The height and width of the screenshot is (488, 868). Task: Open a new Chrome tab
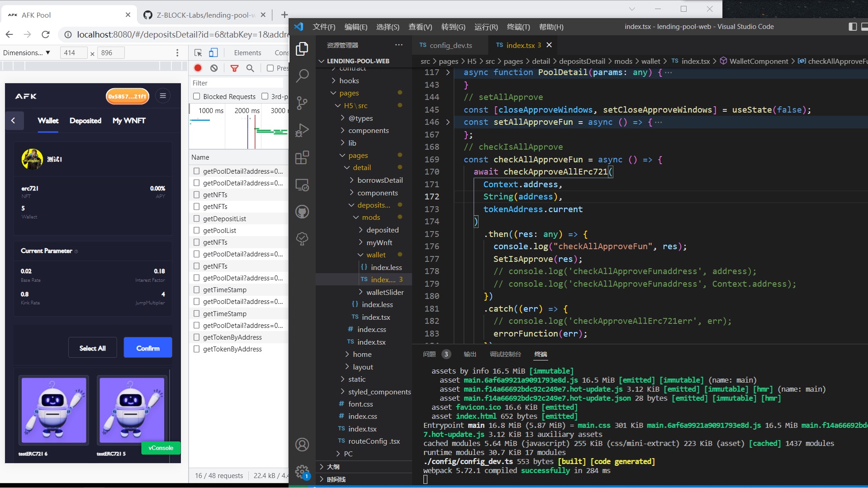tap(284, 15)
